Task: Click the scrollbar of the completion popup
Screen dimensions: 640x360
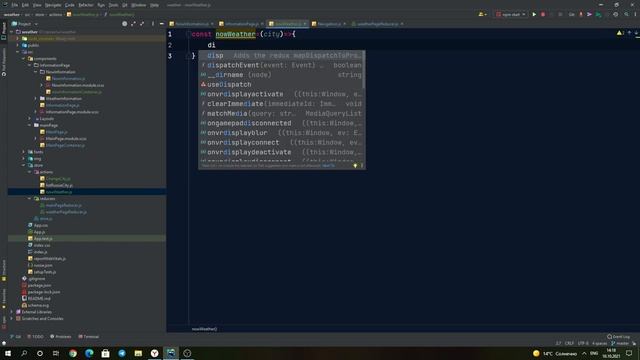Action: tap(363, 70)
